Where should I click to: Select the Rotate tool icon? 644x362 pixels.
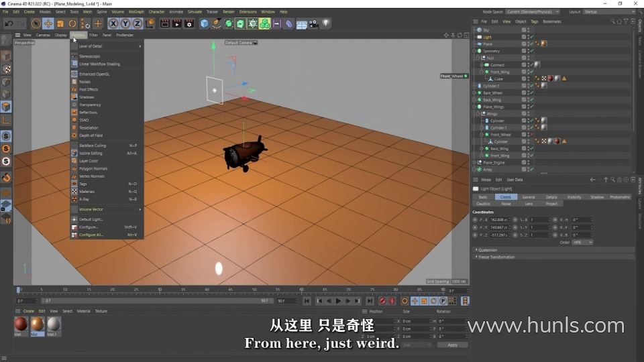(72, 24)
